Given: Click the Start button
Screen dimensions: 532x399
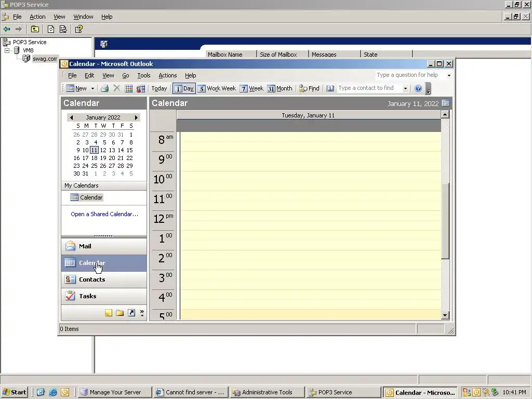Looking at the screenshot, I should (14, 392).
